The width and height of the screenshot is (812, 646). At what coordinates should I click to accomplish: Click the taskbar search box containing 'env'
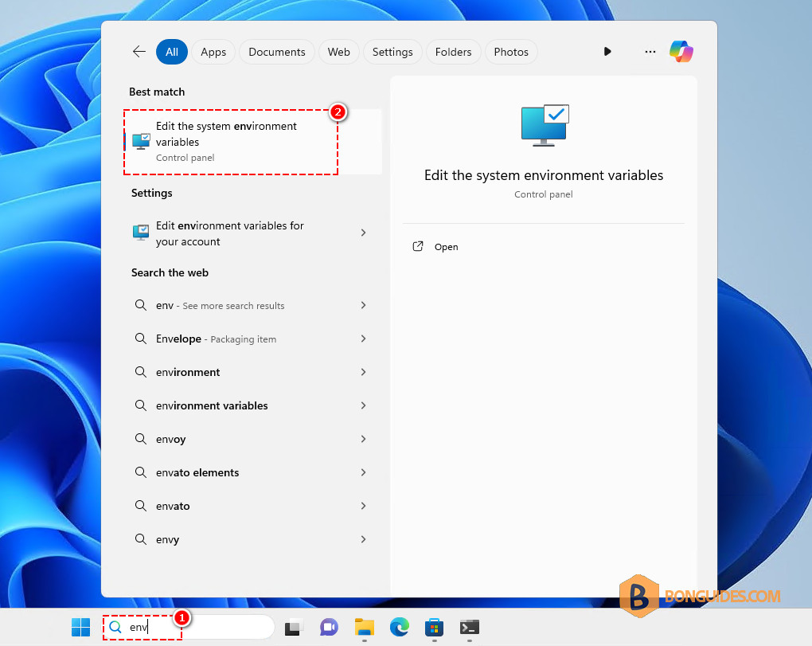point(189,628)
